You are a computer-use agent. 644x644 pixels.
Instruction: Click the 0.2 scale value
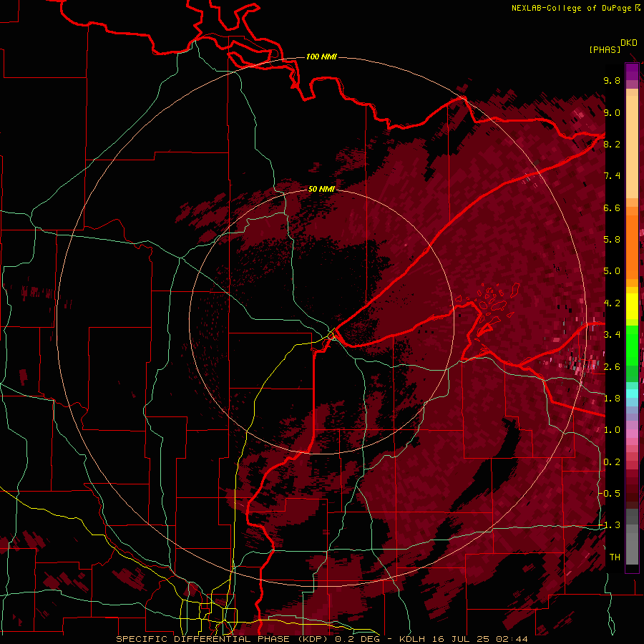(x=612, y=462)
